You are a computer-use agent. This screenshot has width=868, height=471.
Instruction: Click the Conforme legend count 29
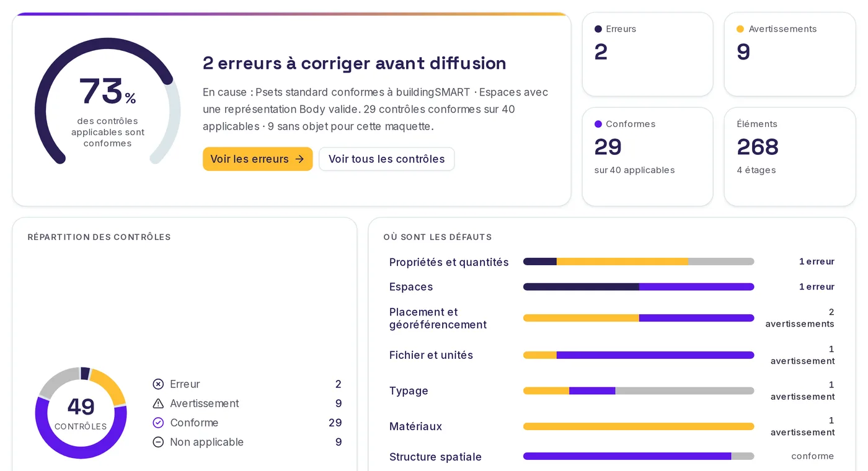335,423
